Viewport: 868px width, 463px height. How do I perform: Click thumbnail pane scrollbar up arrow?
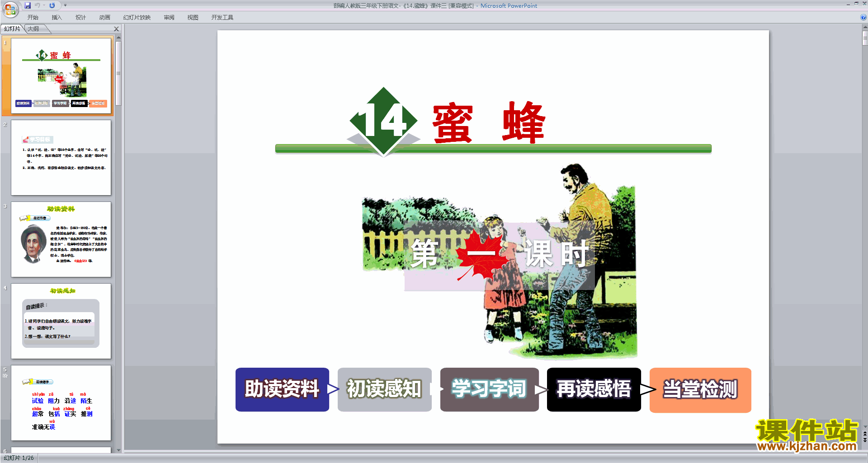118,38
